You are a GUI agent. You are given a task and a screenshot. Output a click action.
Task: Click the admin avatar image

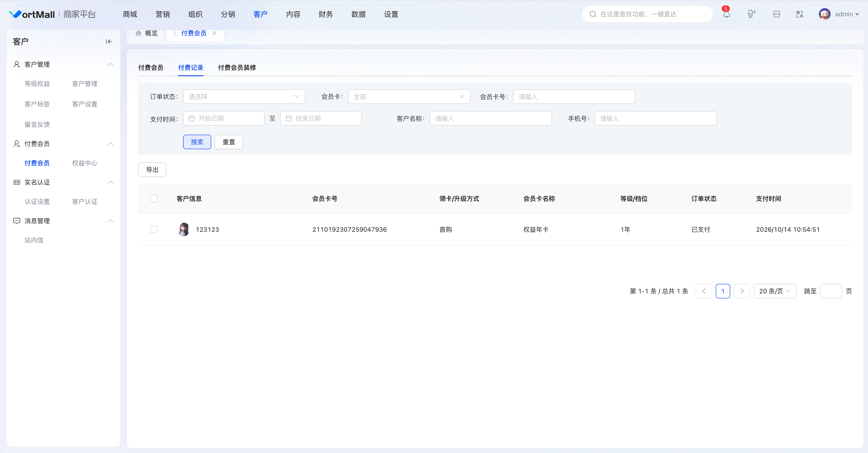point(824,14)
